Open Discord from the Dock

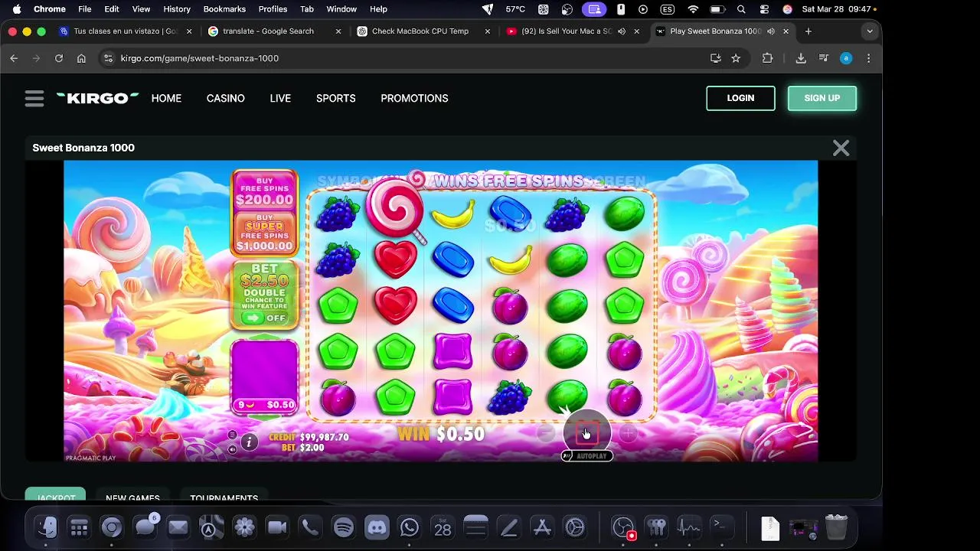[377, 527]
